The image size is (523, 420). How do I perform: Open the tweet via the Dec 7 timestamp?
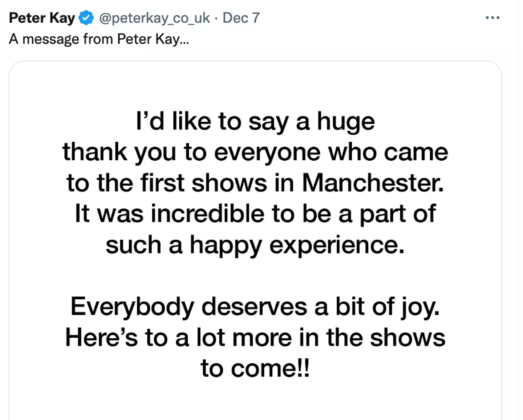(x=241, y=17)
